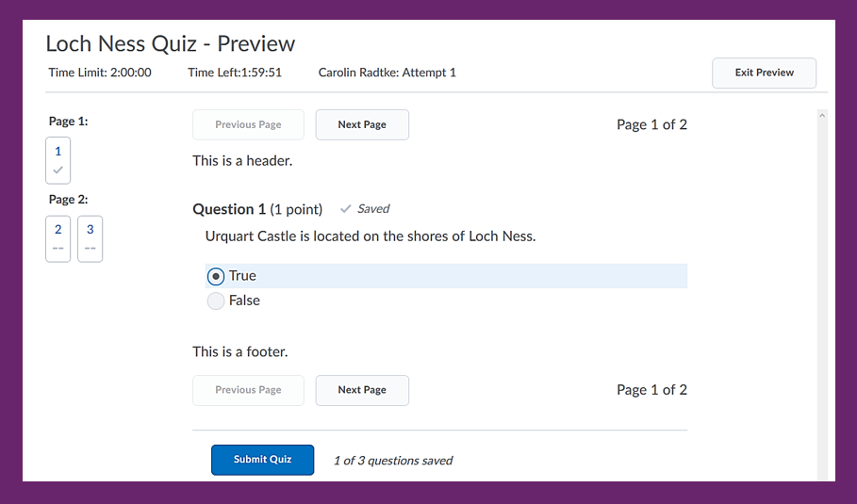Click the False answer label
Viewport: 857px width, 504px height.
(x=244, y=301)
